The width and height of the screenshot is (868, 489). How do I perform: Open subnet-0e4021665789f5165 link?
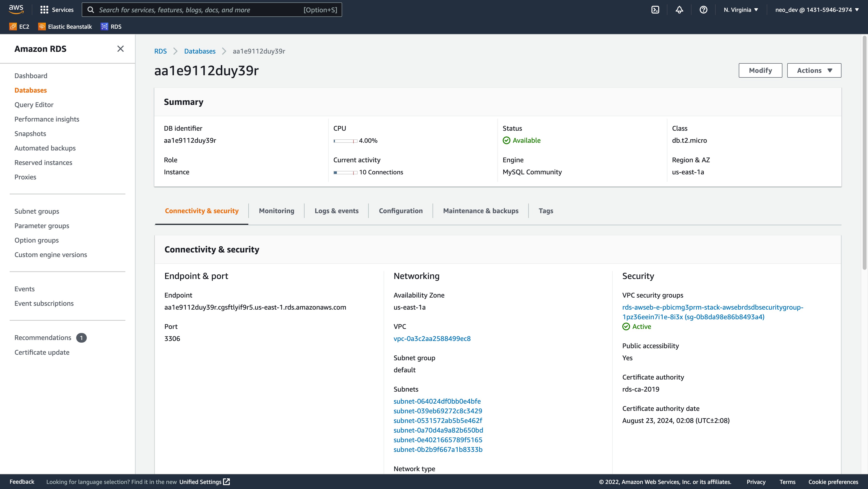(x=438, y=440)
